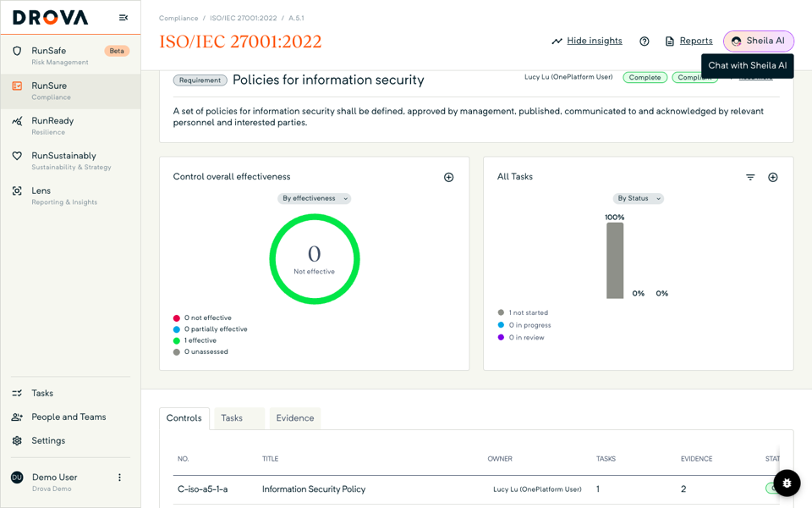
Task: Click gray '0 unassessed' legend entry
Action: (201, 352)
